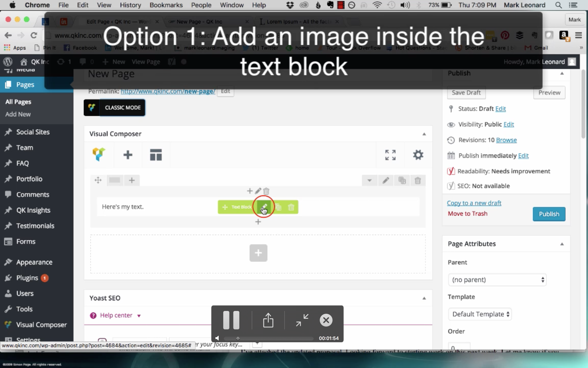Collapse the Visual Composer panel
Image resolution: width=588 pixels, height=368 pixels.
pos(424,134)
